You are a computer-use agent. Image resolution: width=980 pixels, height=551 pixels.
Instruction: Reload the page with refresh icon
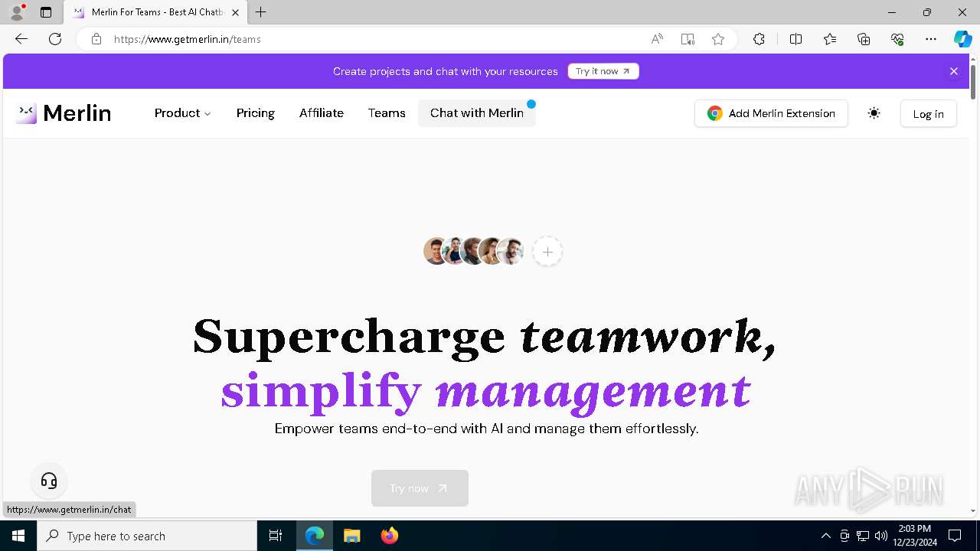click(x=55, y=39)
